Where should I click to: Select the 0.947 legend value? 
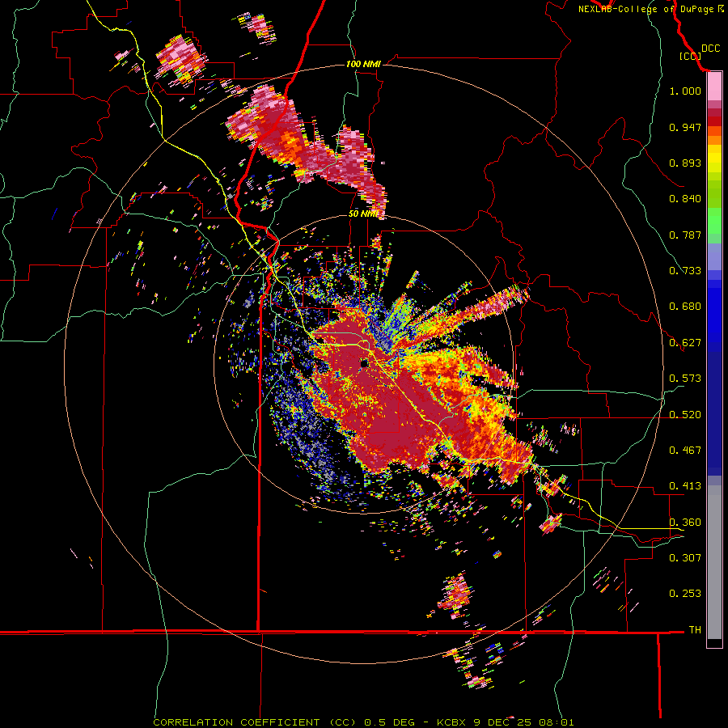point(685,127)
